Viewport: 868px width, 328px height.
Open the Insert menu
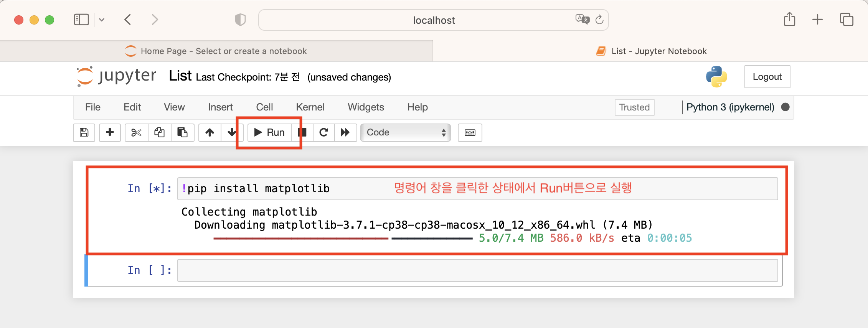pos(220,107)
